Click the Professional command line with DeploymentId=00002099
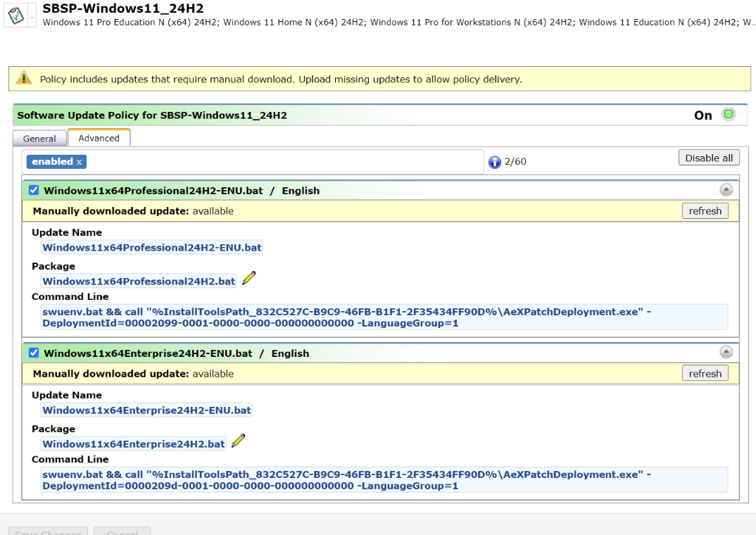The width and height of the screenshot is (756, 535). point(384,317)
